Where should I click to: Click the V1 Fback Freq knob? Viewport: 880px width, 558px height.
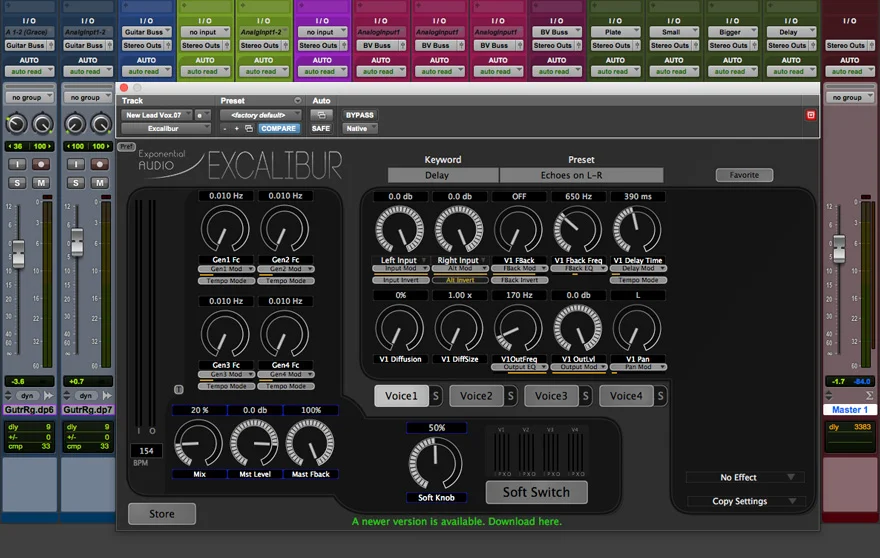click(x=578, y=230)
